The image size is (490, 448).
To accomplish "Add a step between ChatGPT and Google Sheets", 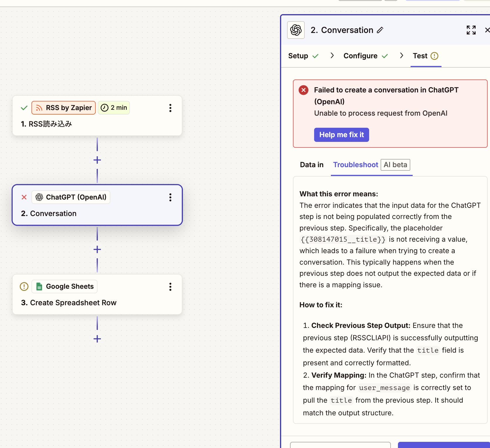I will pyautogui.click(x=97, y=250).
